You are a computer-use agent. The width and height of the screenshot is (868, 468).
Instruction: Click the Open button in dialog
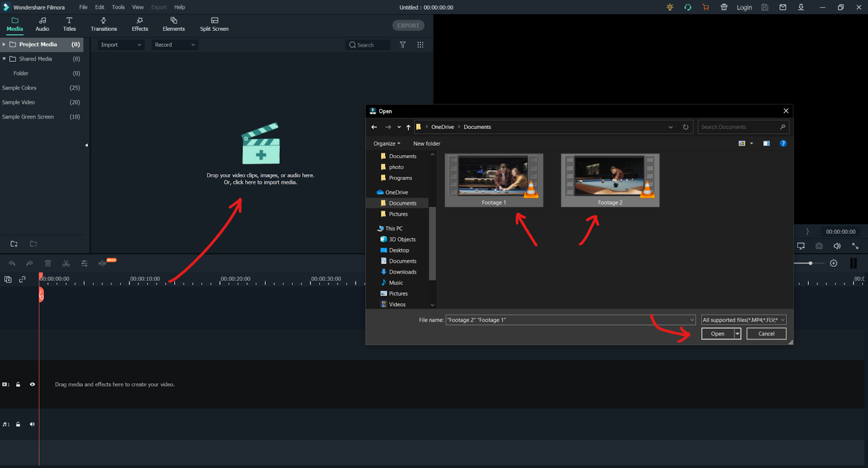coord(718,334)
